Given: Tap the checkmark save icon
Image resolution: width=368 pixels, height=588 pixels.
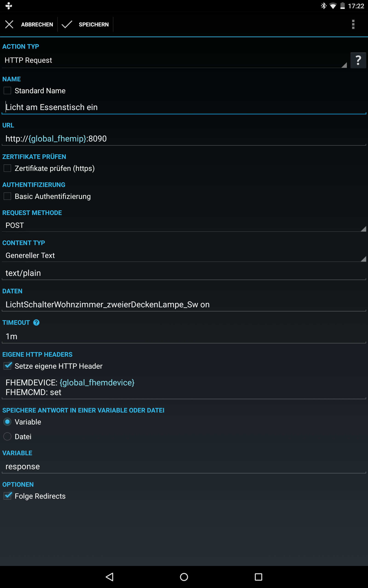Looking at the screenshot, I should coord(67,24).
